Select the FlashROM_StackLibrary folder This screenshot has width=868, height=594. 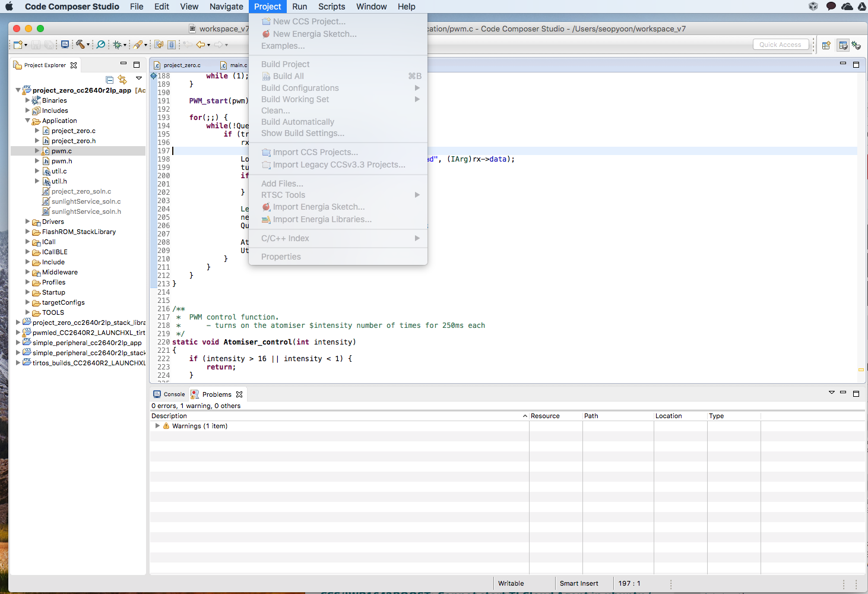click(78, 232)
